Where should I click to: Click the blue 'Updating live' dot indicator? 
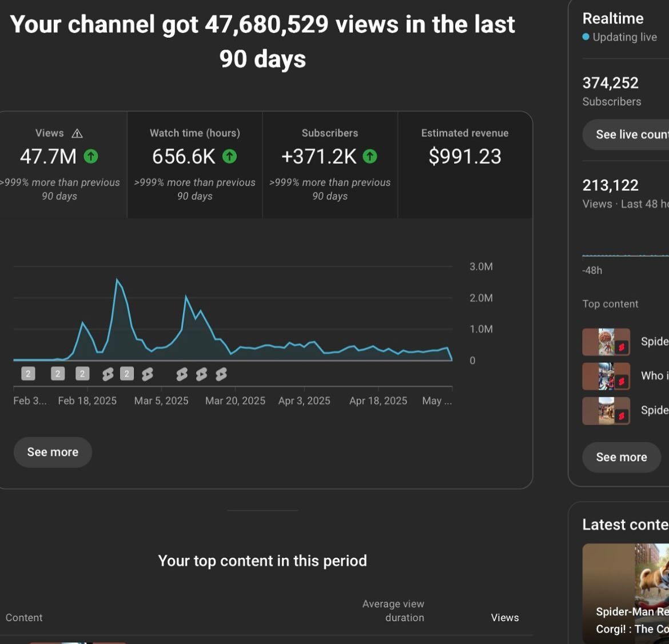586,37
